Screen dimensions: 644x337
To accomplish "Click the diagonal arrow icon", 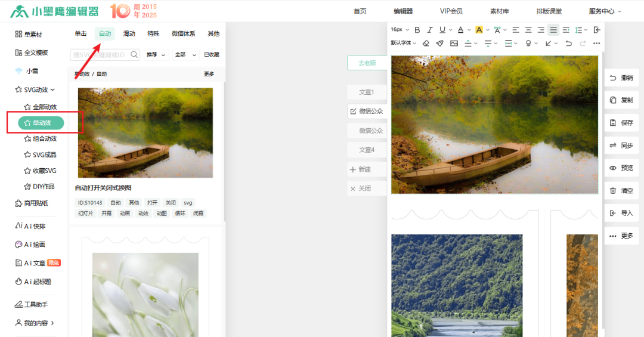I will 549,43.
